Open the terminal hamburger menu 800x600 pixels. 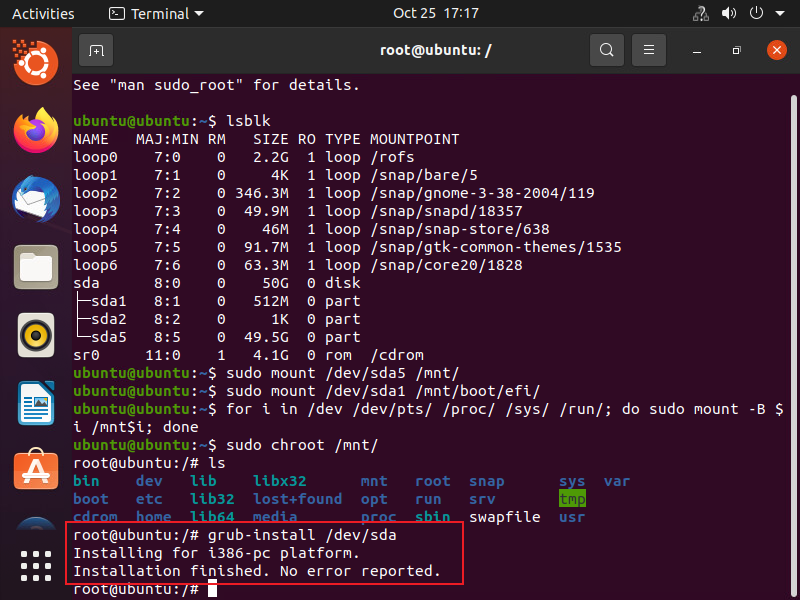[x=649, y=50]
